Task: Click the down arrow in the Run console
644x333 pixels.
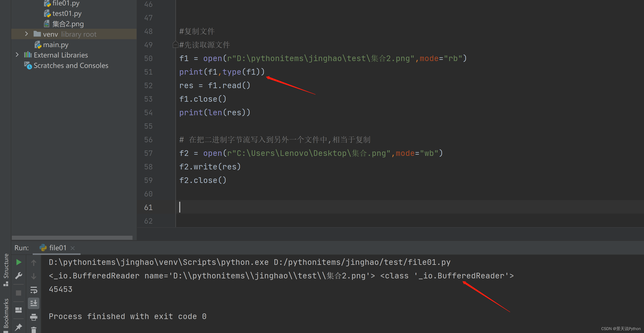Action: [x=34, y=276]
